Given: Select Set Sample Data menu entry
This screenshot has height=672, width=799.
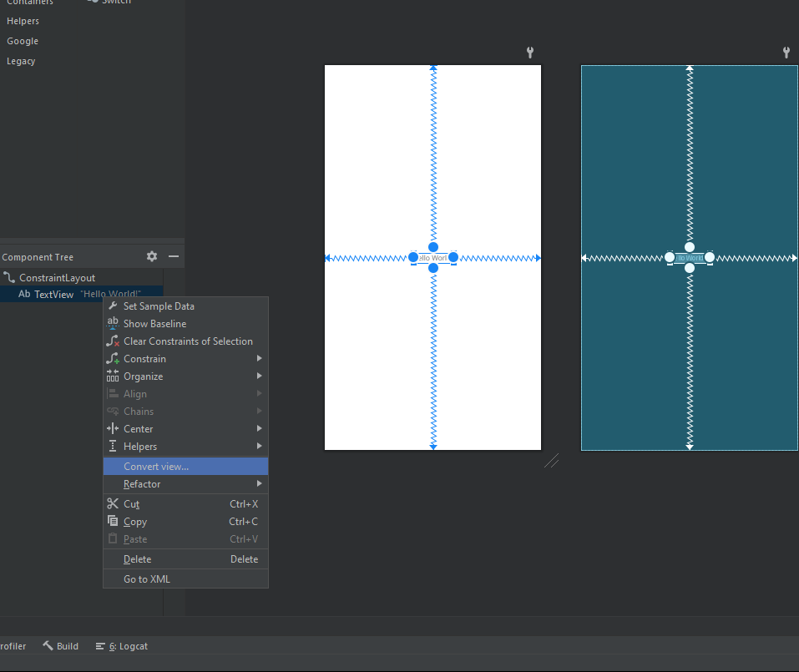Looking at the screenshot, I should (159, 306).
